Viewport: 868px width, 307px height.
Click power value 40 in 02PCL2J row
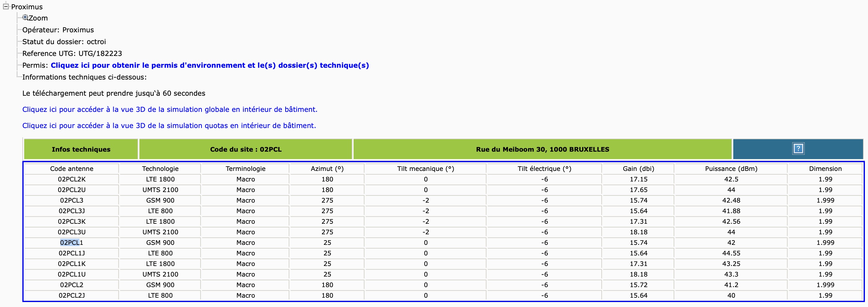[x=731, y=296]
